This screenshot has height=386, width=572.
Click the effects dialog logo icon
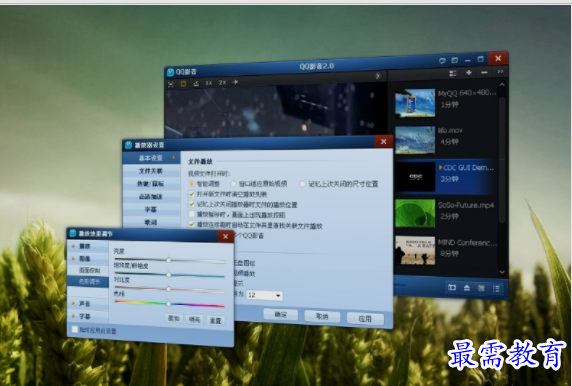(x=73, y=233)
